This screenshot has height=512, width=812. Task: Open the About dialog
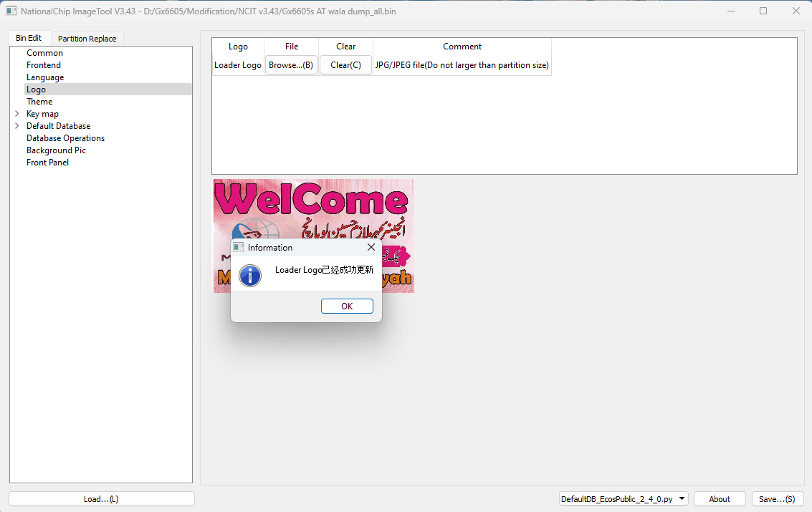click(x=719, y=498)
